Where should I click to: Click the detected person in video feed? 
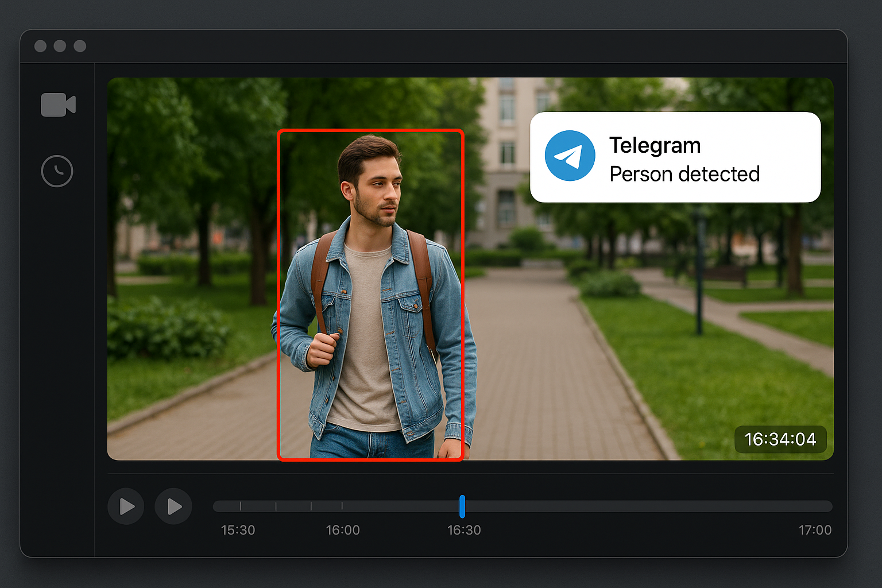(x=370, y=295)
